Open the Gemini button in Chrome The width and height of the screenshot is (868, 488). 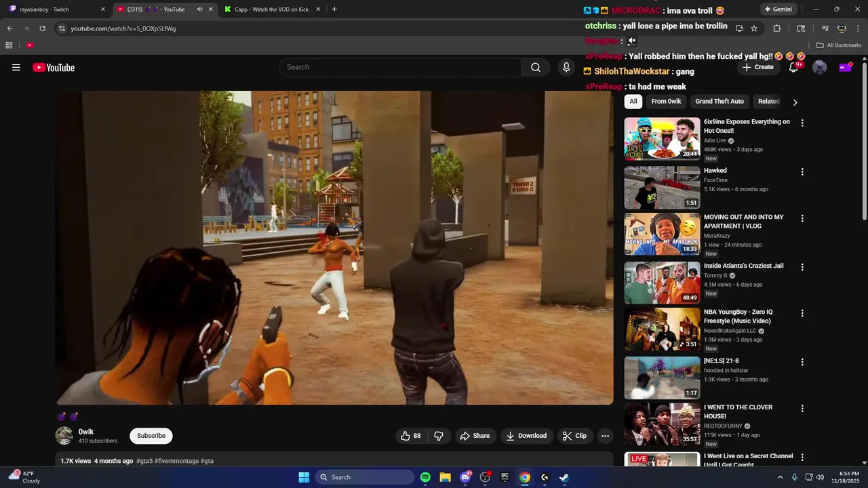[x=778, y=9]
